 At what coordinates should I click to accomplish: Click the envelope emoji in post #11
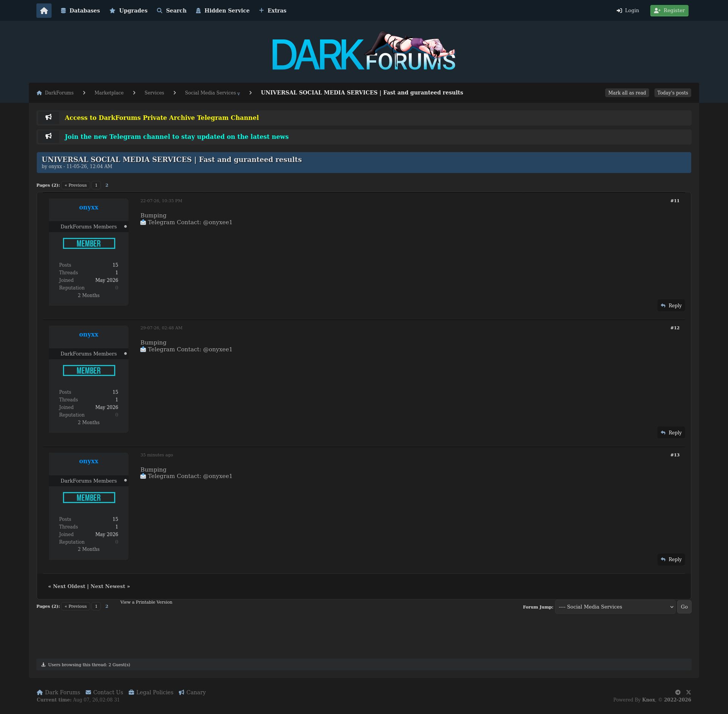[143, 222]
